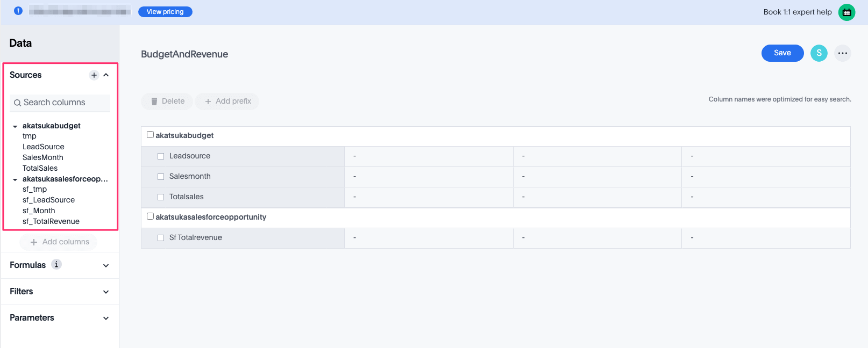The image size is (868, 348).
Task: Tick the Leadsource column checkbox
Action: click(161, 156)
